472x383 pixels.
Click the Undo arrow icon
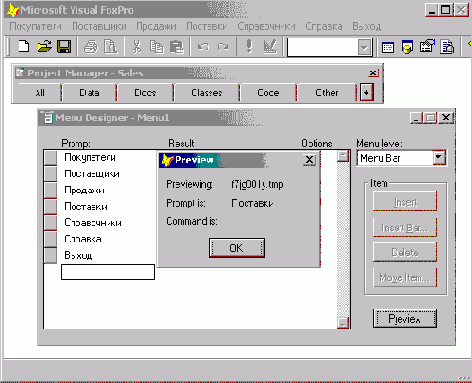coord(203,46)
